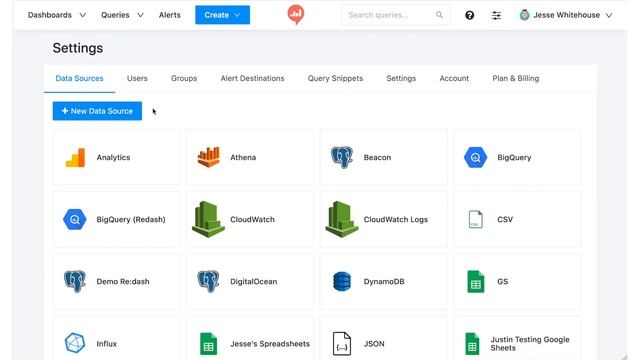Click Jesse Whitehouse avatar image

[524, 15]
